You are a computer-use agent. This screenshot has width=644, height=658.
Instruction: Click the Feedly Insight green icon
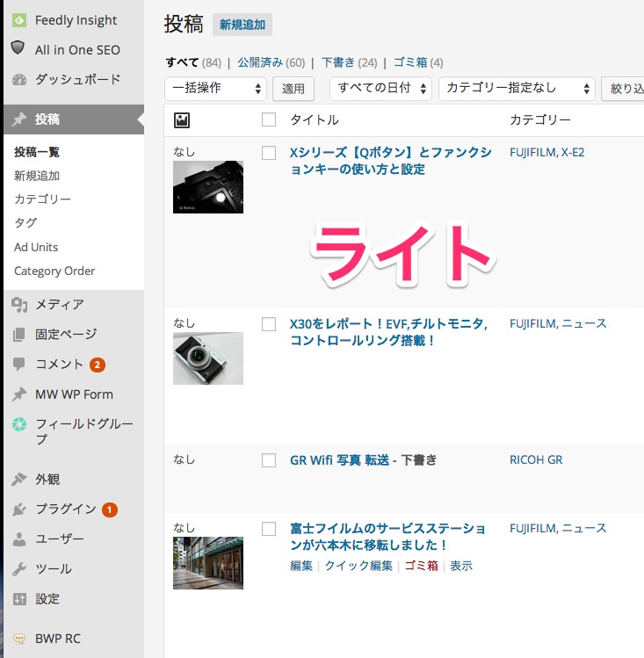[19, 20]
